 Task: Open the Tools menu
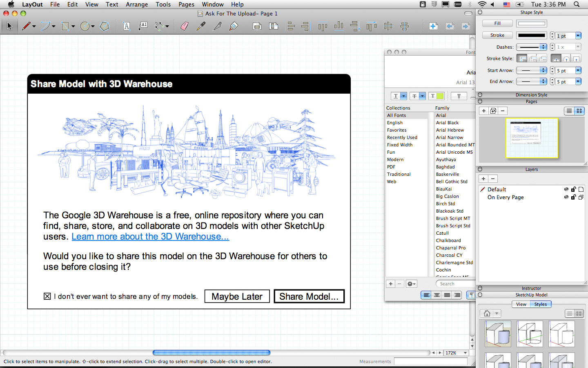click(163, 4)
